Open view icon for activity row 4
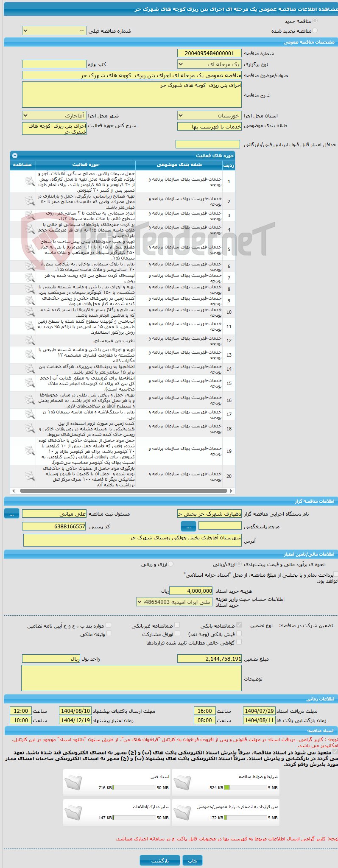 [29, 229]
